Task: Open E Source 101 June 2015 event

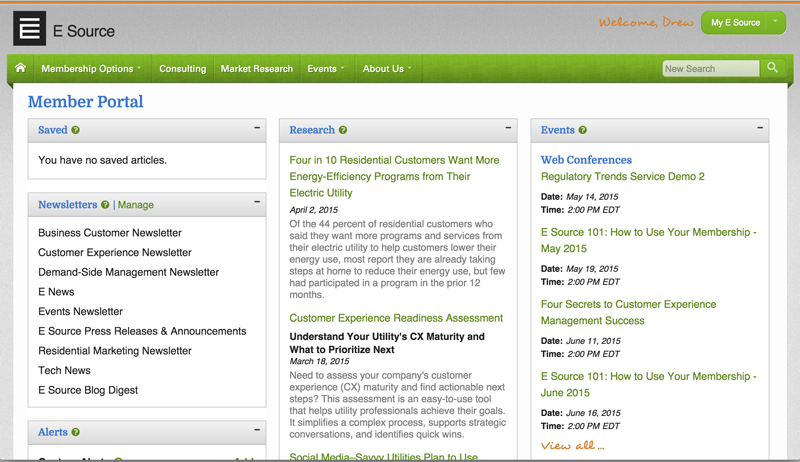Action: click(648, 384)
